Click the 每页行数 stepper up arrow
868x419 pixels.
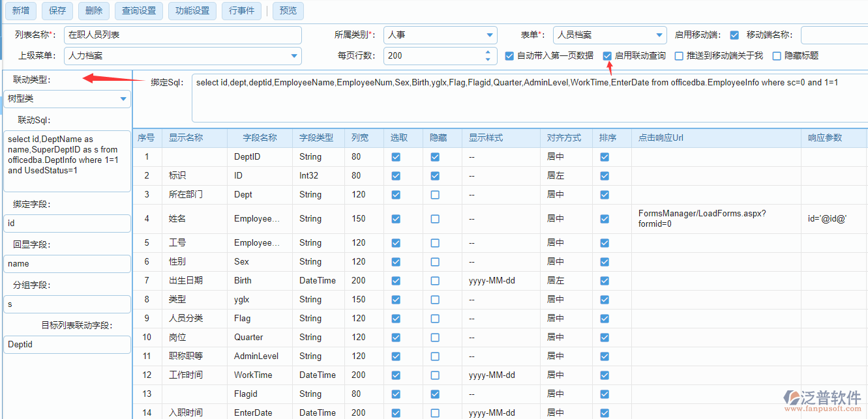pos(487,52)
